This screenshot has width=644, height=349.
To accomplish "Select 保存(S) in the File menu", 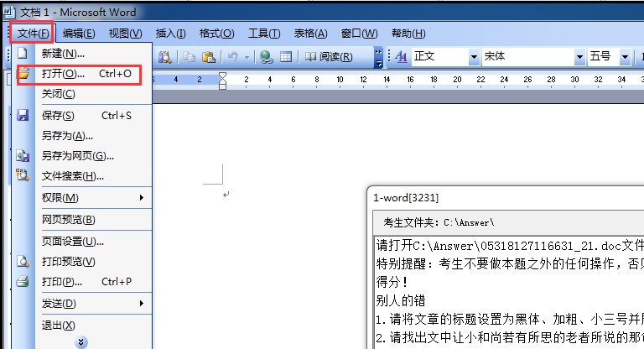I will point(59,116).
